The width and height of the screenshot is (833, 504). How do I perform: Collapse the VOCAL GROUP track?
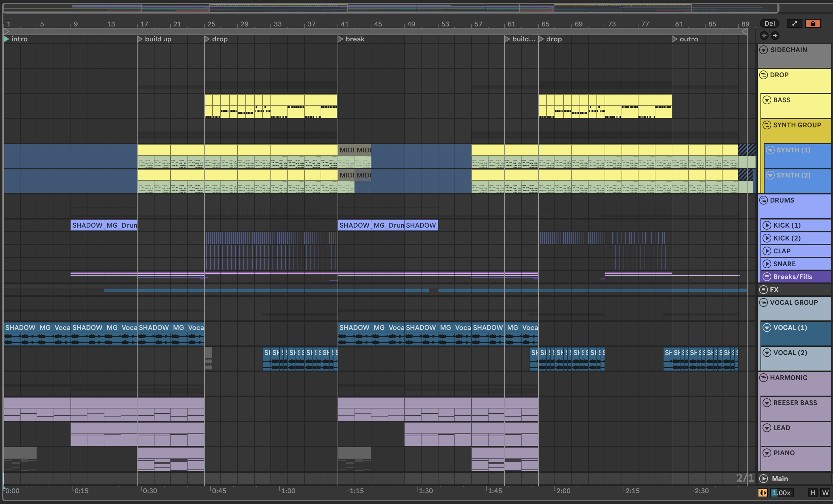pos(764,302)
